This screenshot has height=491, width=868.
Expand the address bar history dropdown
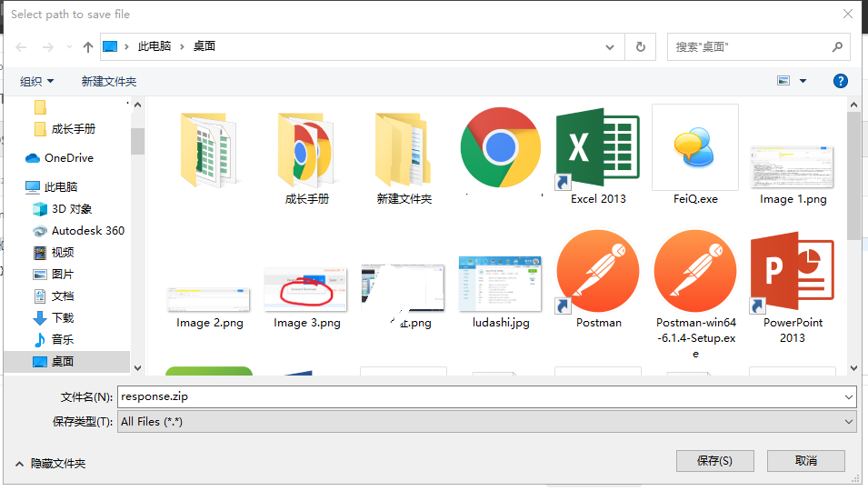(610, 47)
